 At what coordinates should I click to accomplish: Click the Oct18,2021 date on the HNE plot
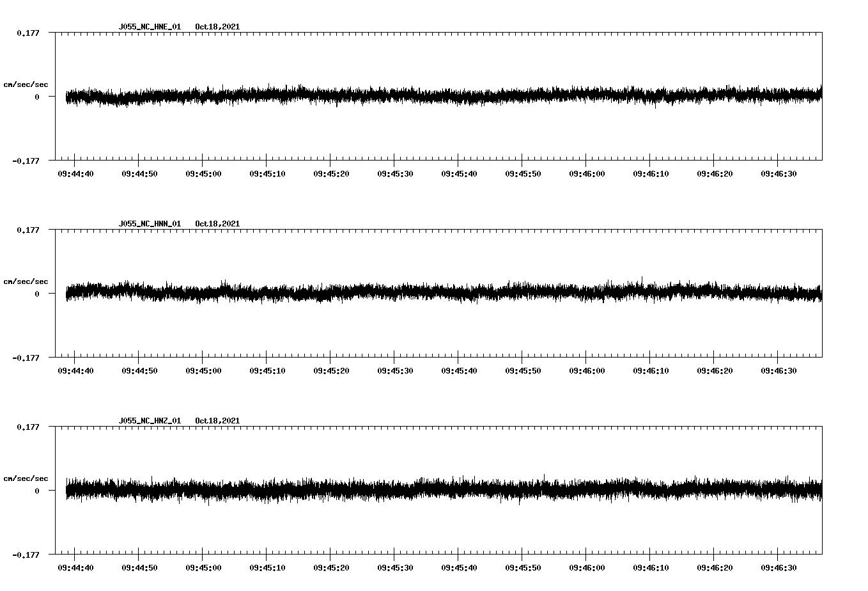[x=217, y=27]
